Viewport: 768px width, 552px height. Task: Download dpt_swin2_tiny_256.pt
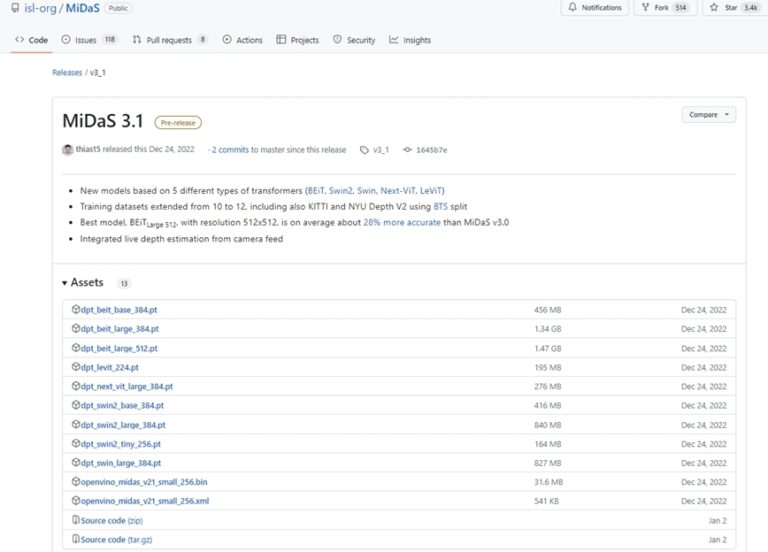(x=122, y=444)
